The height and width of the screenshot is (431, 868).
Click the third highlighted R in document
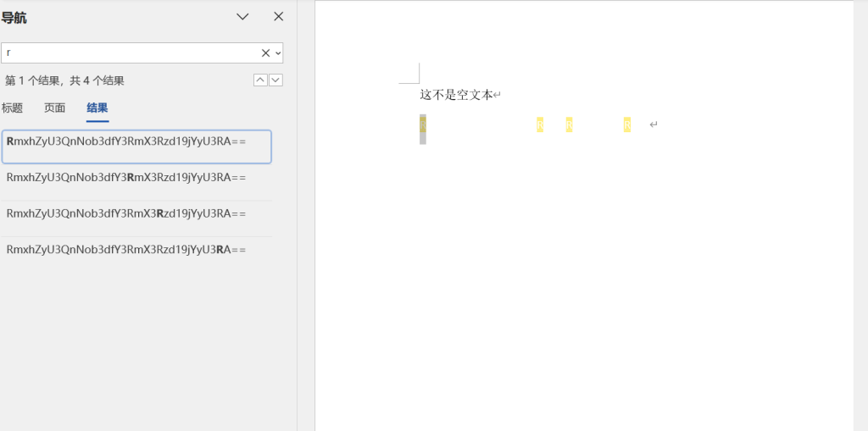point(570,125)
